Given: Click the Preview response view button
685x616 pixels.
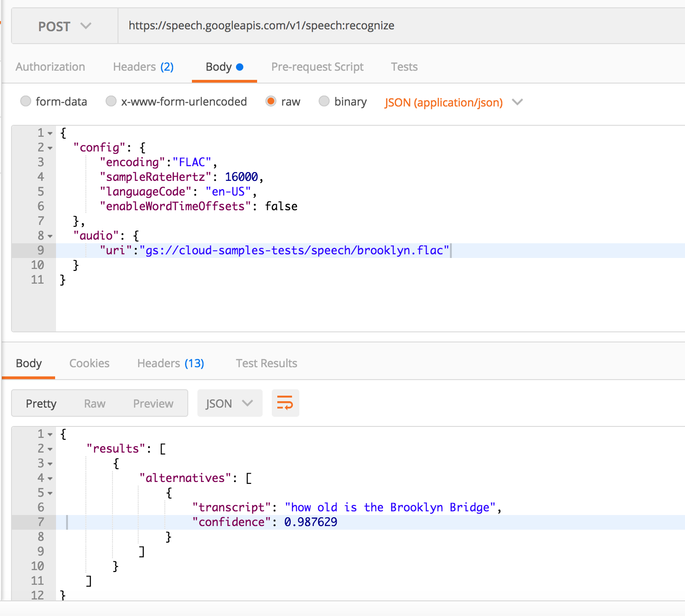Looking at the screenshot, I should point(153,403).
